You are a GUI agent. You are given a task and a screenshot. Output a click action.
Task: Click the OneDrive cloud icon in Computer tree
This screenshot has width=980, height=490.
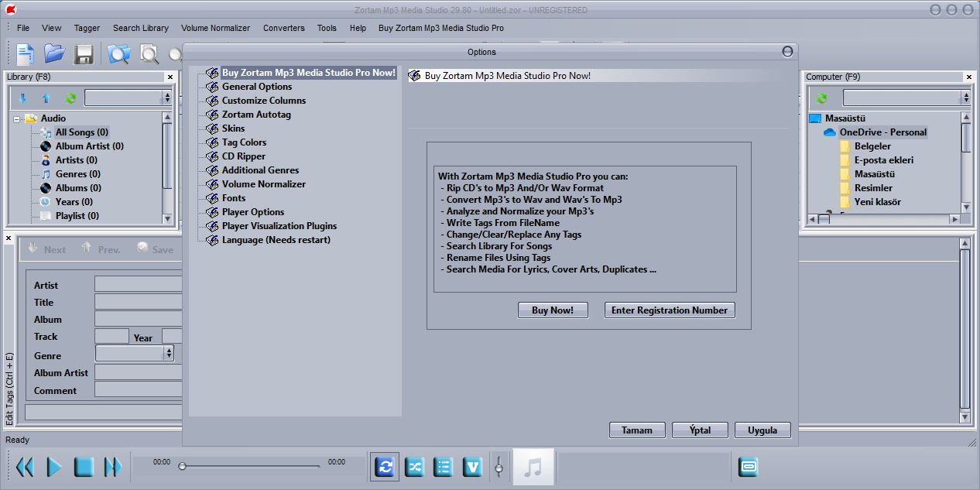click(x=830, y=132)
